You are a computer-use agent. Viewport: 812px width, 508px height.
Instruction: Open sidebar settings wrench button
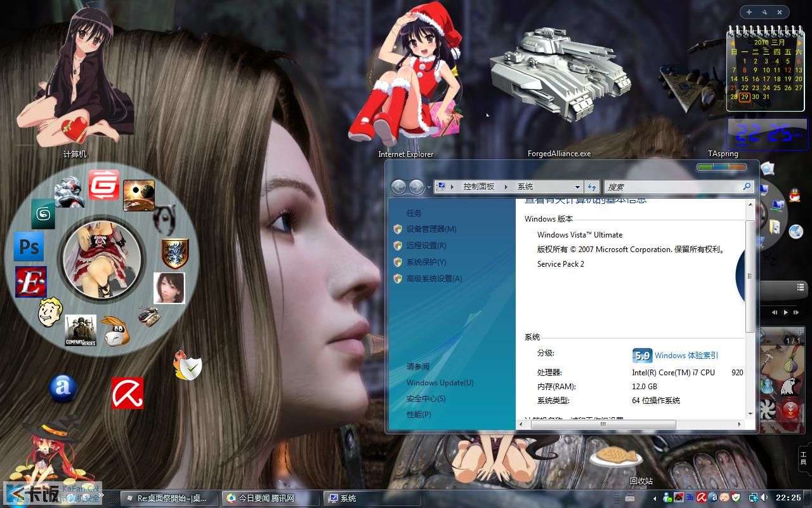pyautogui.click(x=764, y=11)
